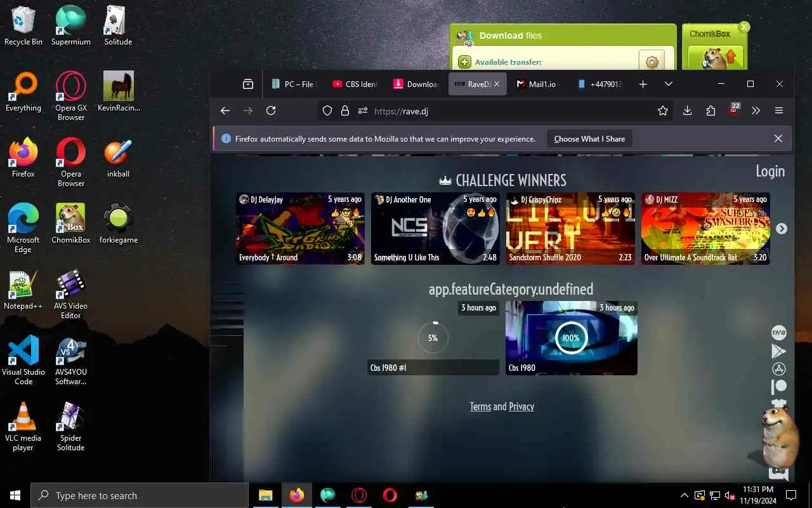Click the Firefox back arrow

[225, 110]
